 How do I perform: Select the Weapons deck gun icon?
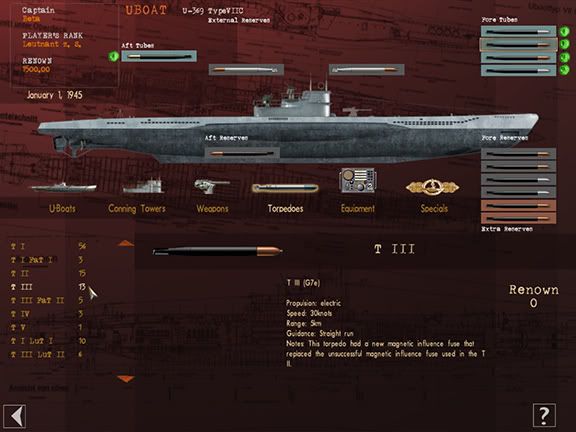pyautogui.click(x=211, y=186)
